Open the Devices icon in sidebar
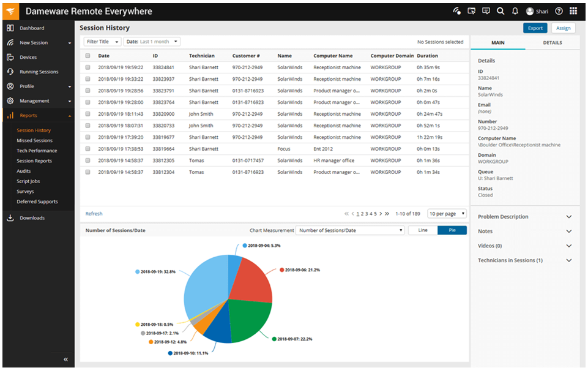The height and width of the screenshot is (373, 588). (x=10, y=57)
